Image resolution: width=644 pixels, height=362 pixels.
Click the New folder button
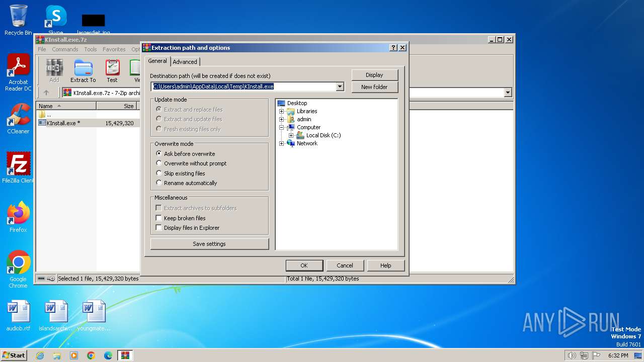tap(374, 87)
